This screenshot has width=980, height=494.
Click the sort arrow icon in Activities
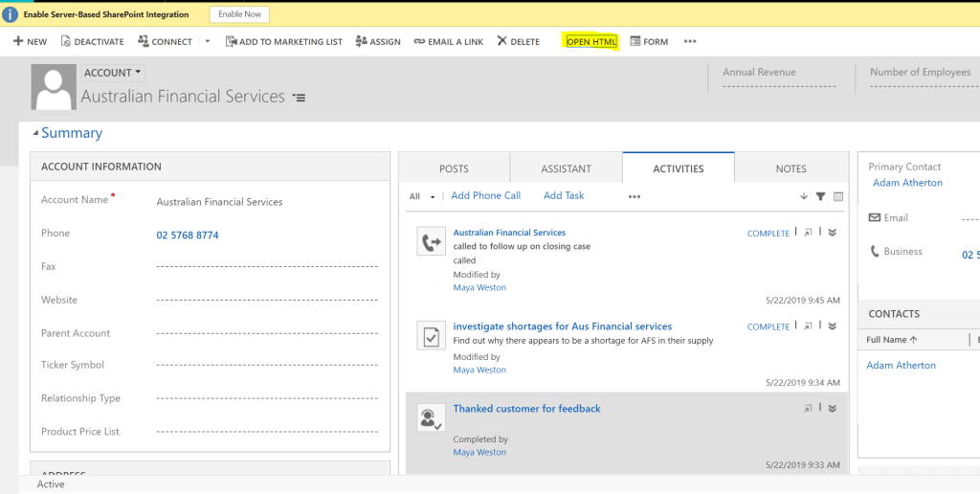804,196
